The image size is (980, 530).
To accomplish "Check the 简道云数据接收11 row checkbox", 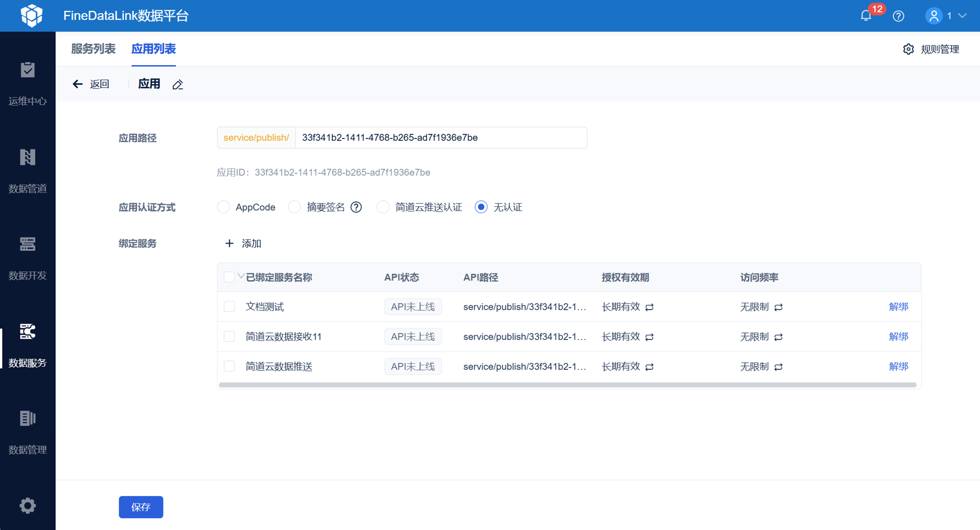I will coord(230,336).
